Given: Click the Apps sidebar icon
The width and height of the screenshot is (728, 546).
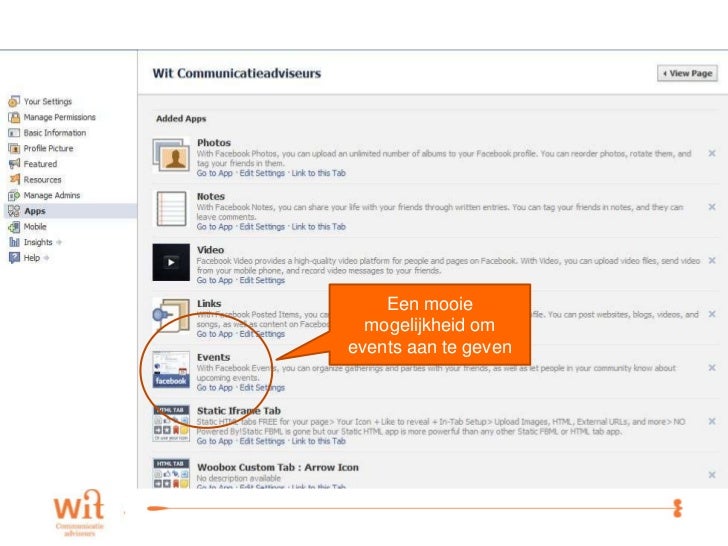Looking at the screenshot, I should click(x=14, y=211).
